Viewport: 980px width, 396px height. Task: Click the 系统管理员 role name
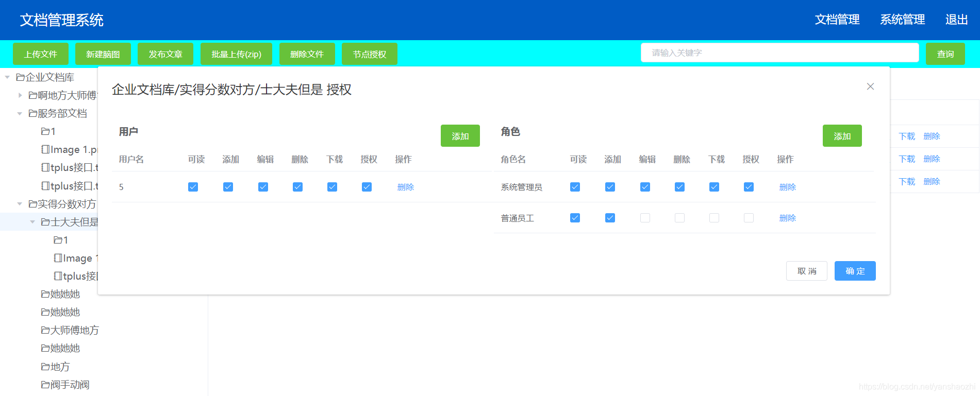pos(522,187)
